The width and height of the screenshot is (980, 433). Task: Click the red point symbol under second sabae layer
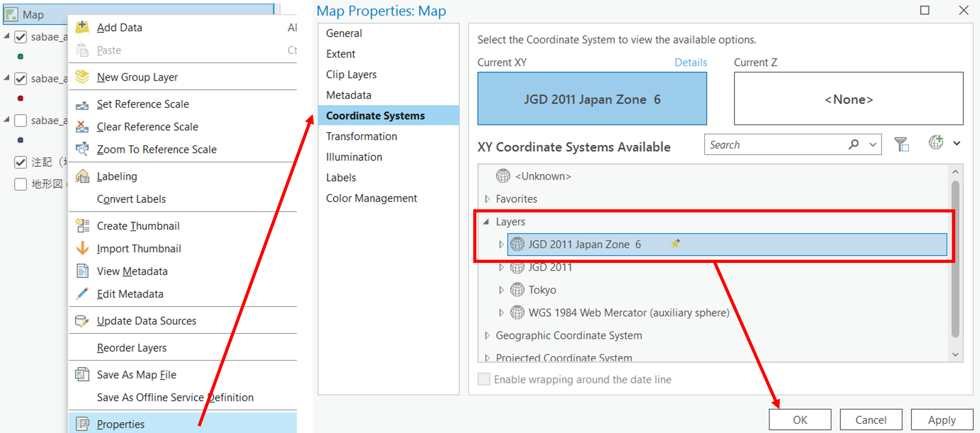pyautogui.click(x=20, y=98)
